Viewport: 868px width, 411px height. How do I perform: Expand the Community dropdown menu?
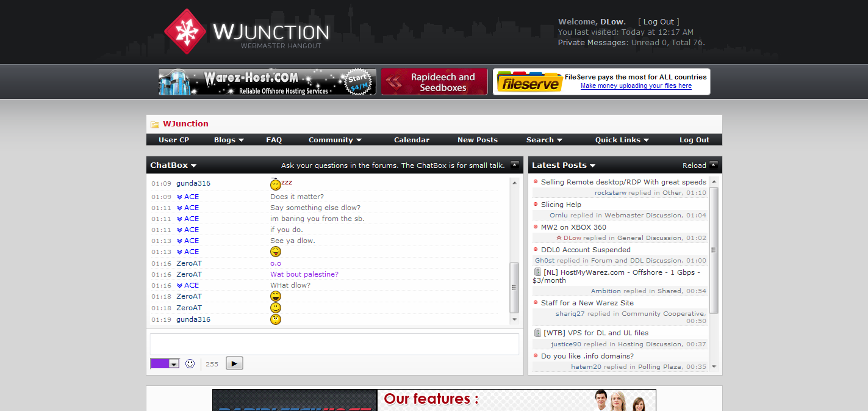coord(335,140)
